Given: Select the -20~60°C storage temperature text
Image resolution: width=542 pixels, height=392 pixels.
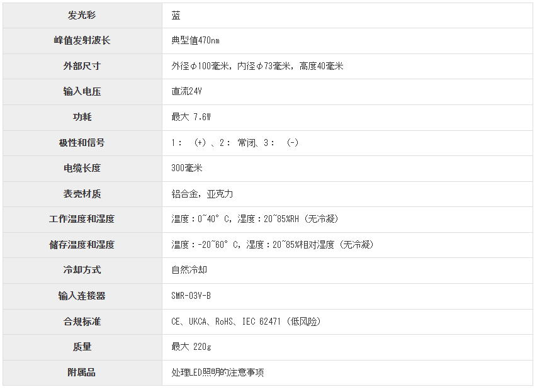Looking at the screenshot, I should [x=273, y=245].
